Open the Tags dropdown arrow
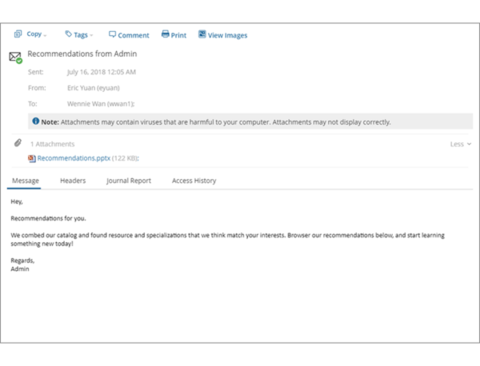This screenshot has height=366, width=480. tap(91, 35)
